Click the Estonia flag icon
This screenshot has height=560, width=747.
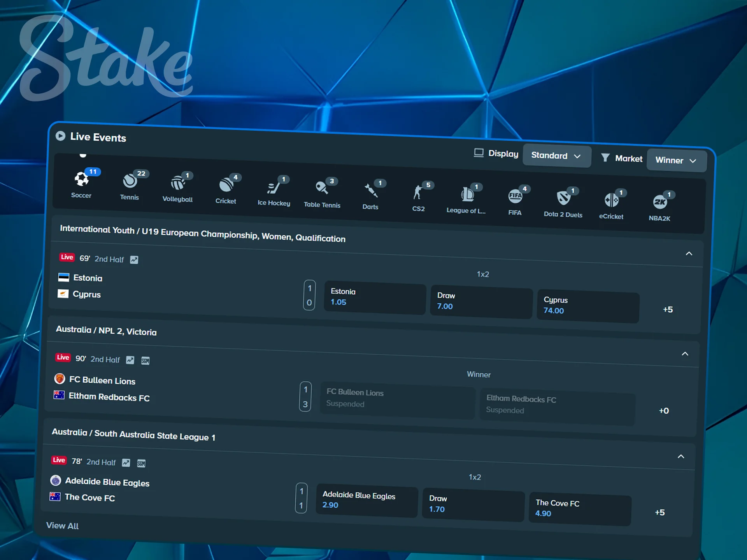click(64, 277)
